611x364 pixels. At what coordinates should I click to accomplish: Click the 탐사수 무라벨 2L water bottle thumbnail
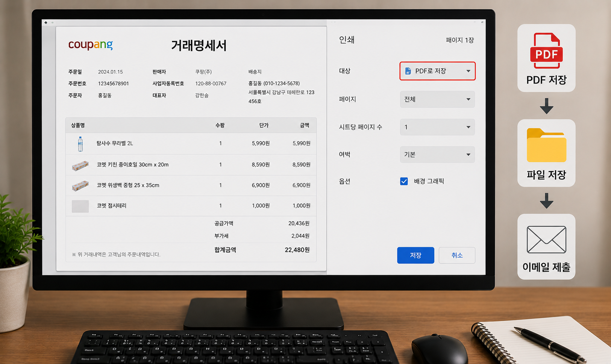tap(80, 144)
